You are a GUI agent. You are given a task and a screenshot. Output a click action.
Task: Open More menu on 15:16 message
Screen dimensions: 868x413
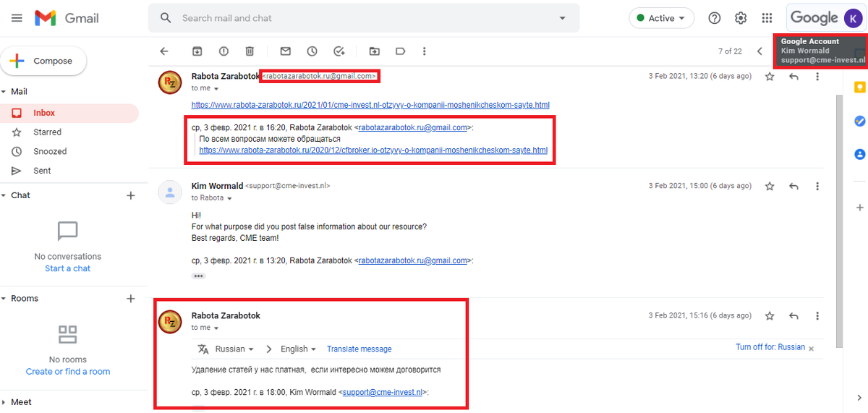click(817, 316)
